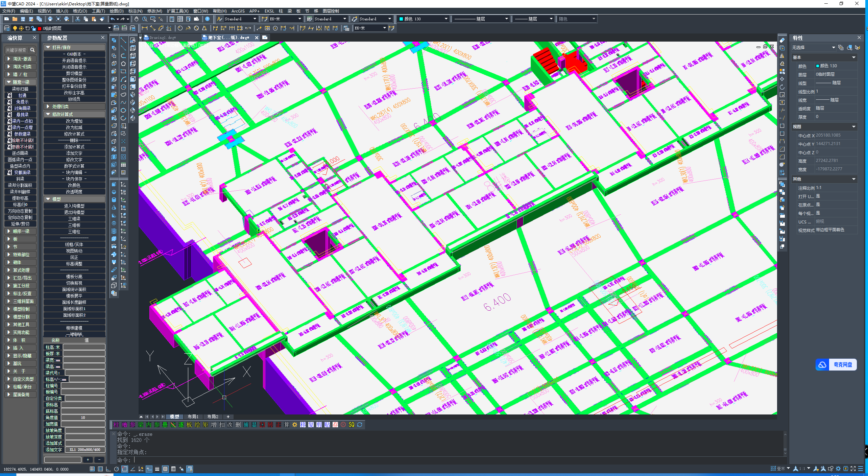Click the green 梁 beam icon
Screen dimensions: 868x476
[141, 425]
